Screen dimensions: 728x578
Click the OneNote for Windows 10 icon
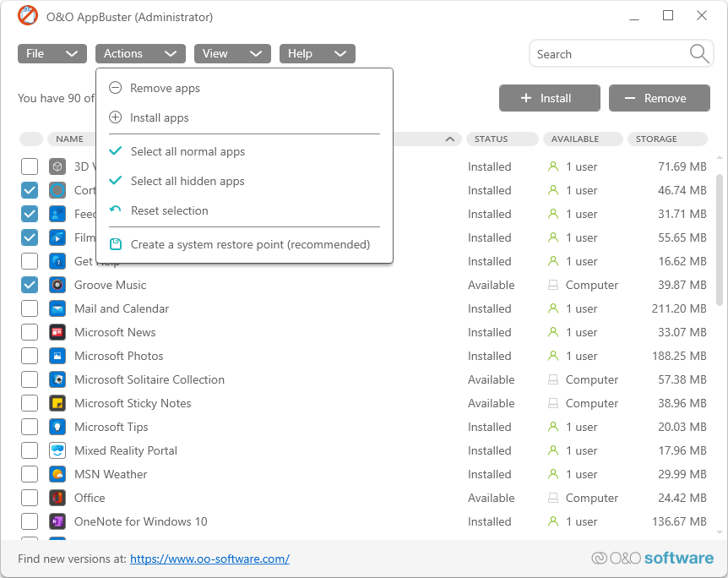coord(57,521)
